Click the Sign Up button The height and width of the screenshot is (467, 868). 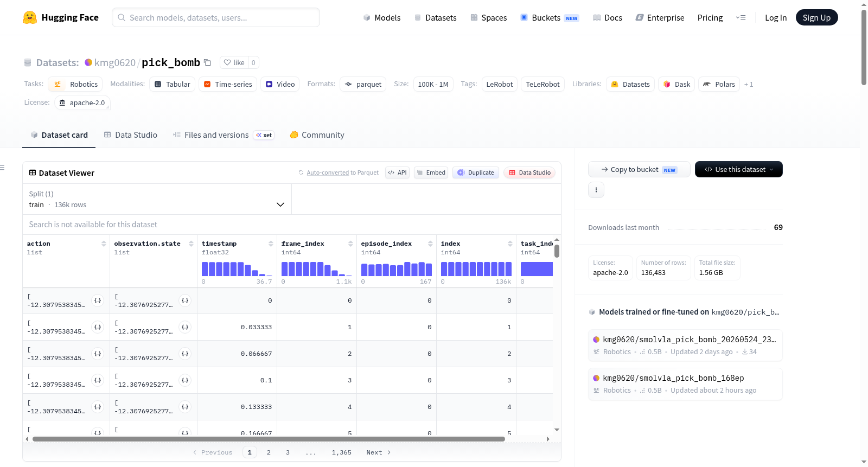pos(817,17)
